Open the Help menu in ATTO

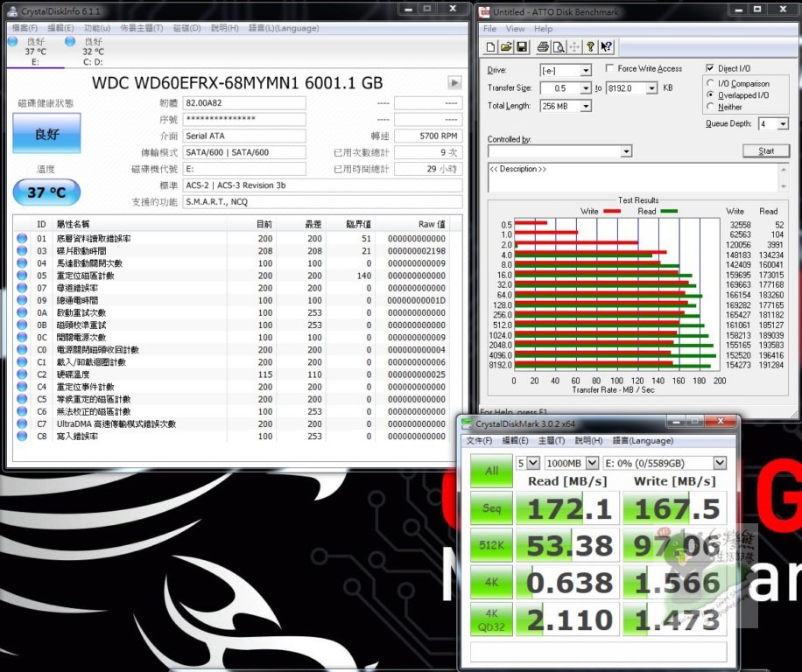coord(543,29)
